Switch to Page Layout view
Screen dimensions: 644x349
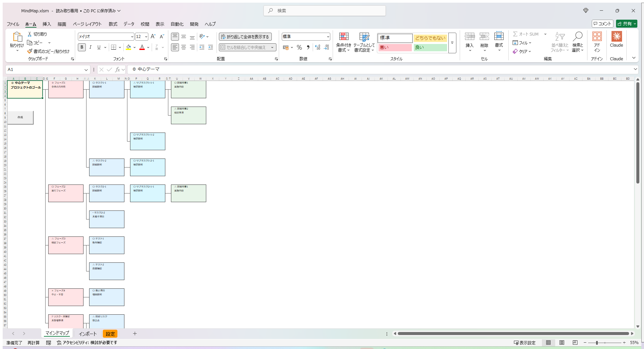(x=562, y=343)
